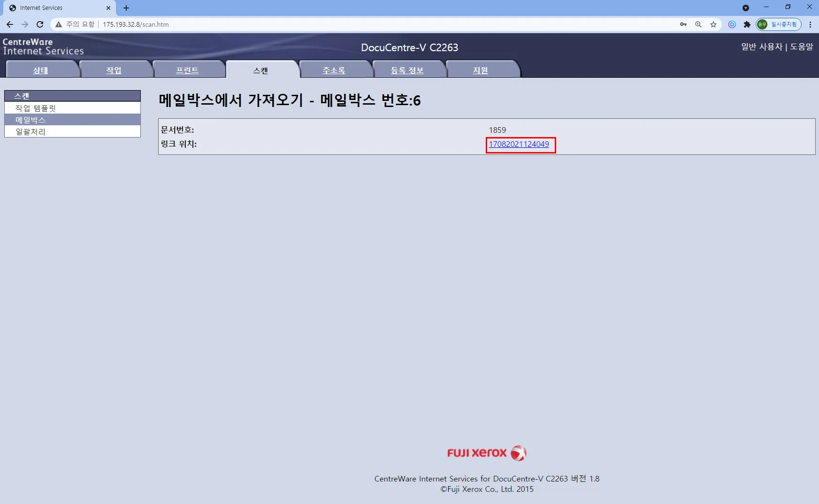Close the Internet Services tab
Image resolution: width=819 pixels, height=504 pixels.
coord(108,8)
